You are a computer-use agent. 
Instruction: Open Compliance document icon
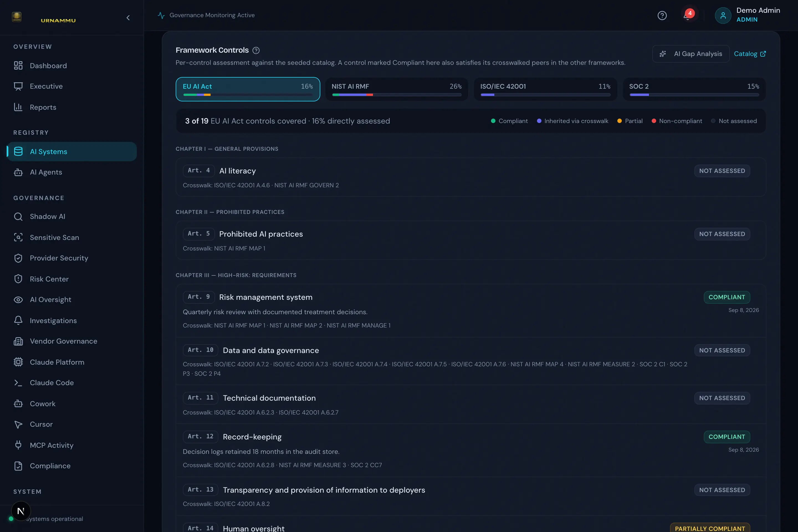tap(18, 466)
